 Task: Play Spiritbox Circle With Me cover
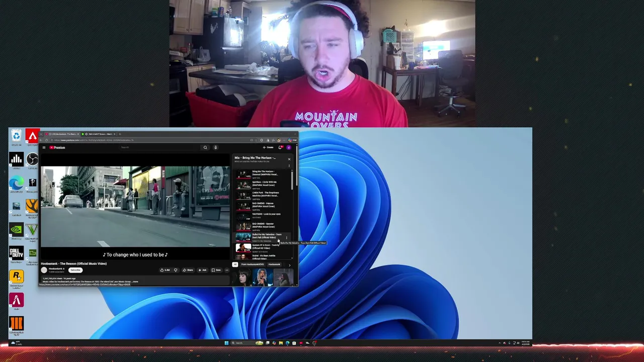pyautogui.click(x=262, y=185)
